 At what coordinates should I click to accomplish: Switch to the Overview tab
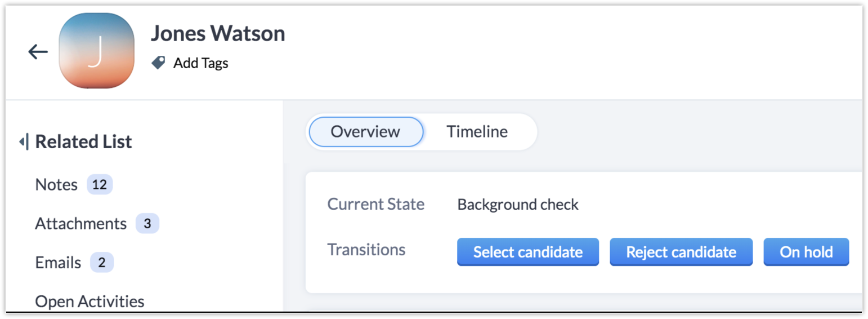tap(365, 132)
